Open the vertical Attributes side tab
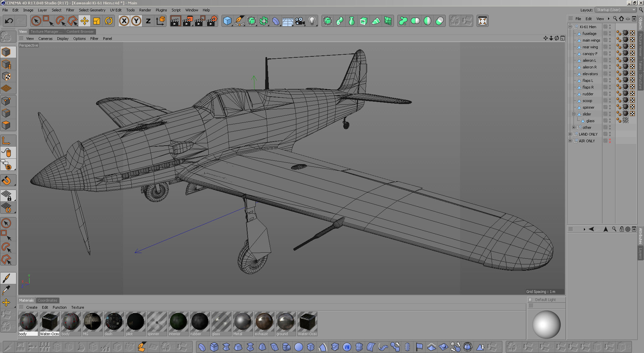644x353 pixels. coord(640,236)
